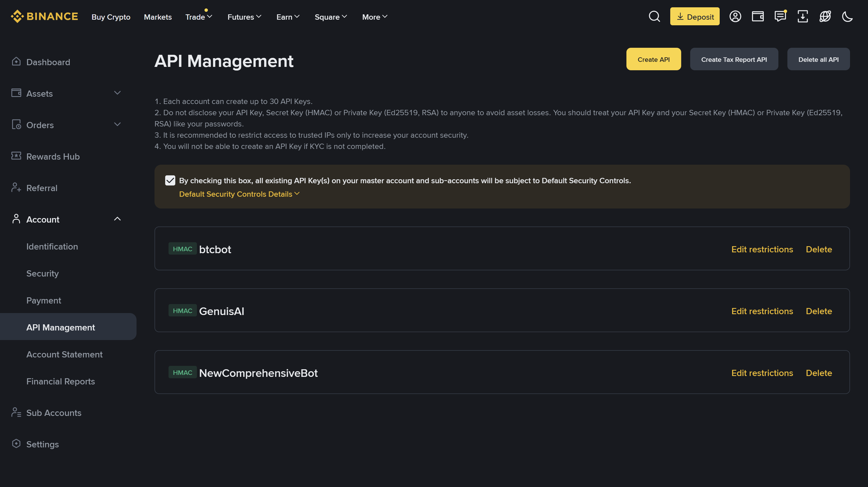Open the language globe icon
The image size is (868, 487).
pyautogui.click(x=825, y=17)
